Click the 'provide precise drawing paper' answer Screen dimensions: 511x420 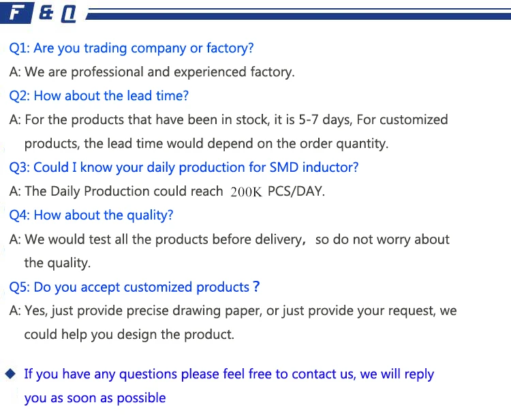tap(232, 311)
